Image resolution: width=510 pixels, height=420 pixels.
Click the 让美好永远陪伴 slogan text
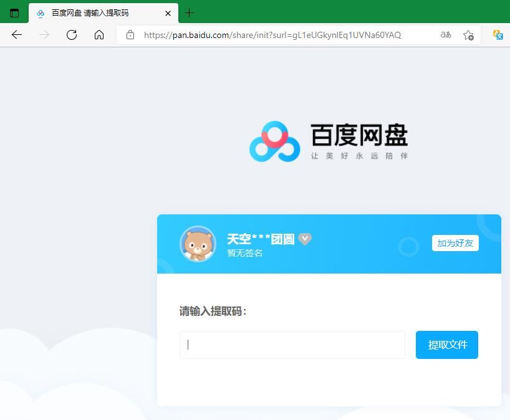tap(359, 156)
